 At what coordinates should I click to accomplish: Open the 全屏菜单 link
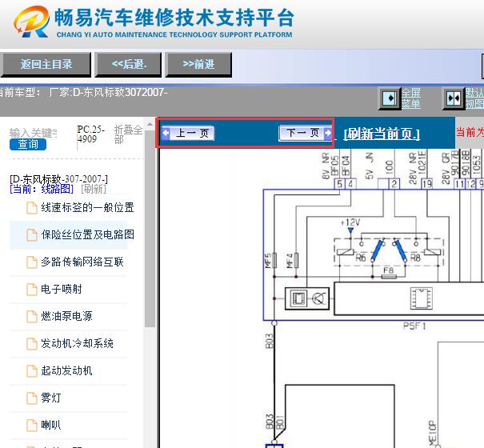point(411,98)
